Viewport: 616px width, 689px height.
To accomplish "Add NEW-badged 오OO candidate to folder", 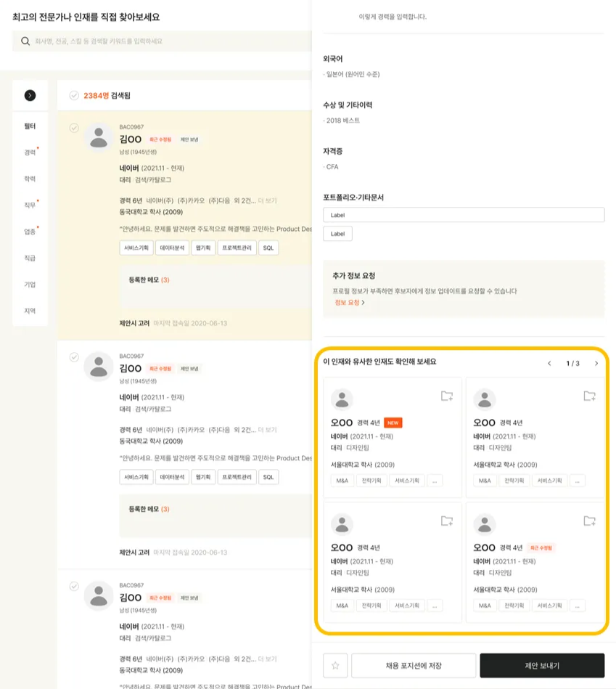I will point(447,396).
